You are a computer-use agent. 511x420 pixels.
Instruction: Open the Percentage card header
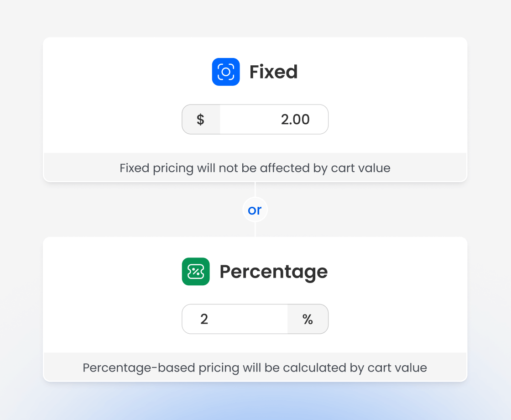click(255, 271)
